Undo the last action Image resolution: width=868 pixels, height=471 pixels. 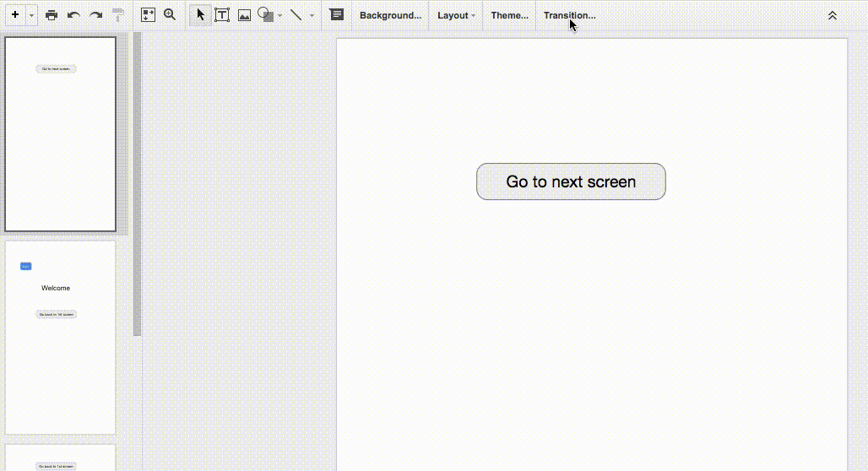(x=73, y=15)
